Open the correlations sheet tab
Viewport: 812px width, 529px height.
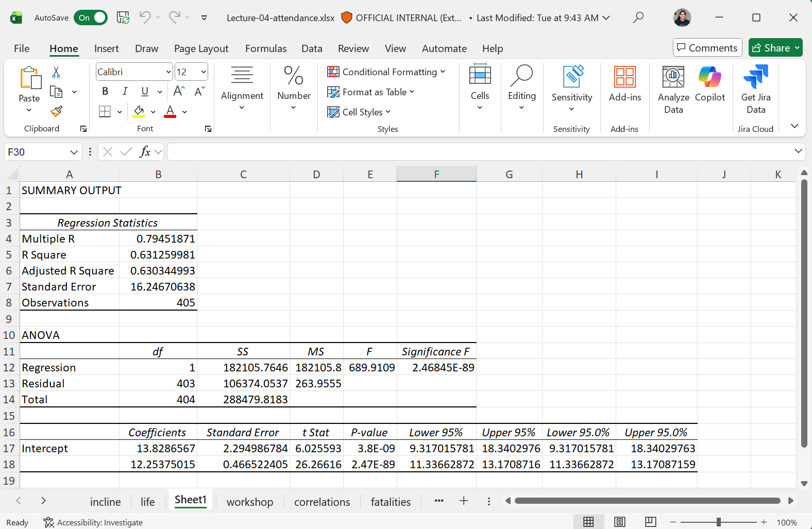pyautogui.click(x=322, y=502)
